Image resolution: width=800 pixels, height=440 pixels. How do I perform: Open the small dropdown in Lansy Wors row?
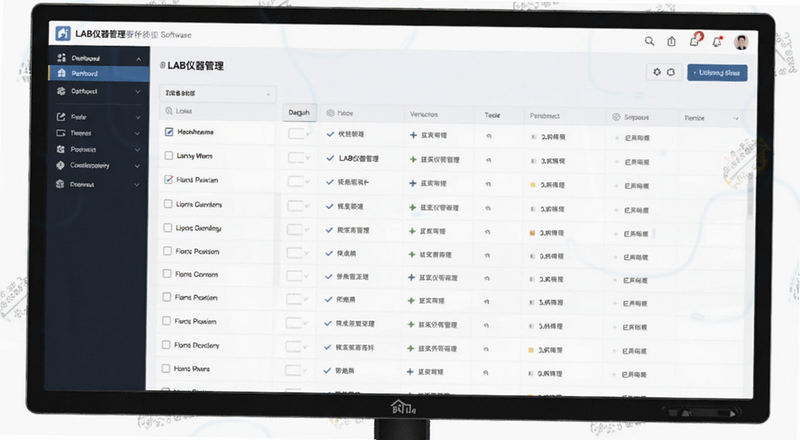pyautogui.click(x=298, y=158)
